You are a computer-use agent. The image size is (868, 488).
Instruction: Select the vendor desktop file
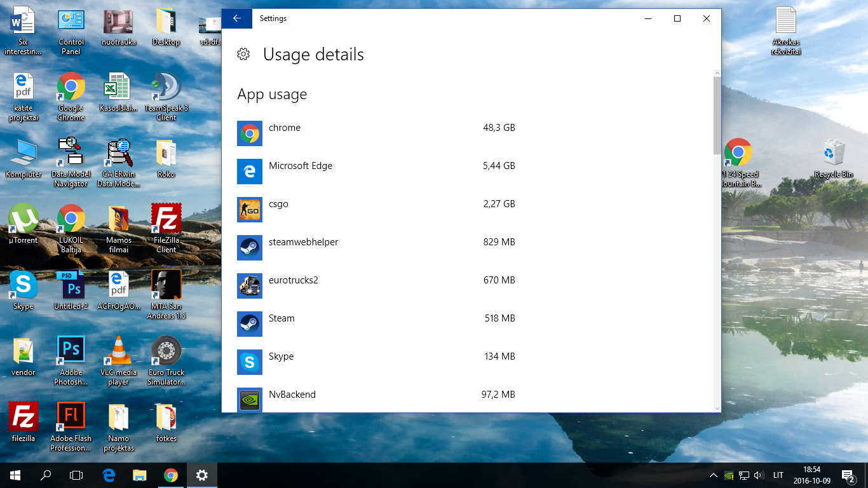(x=24, y=356)
